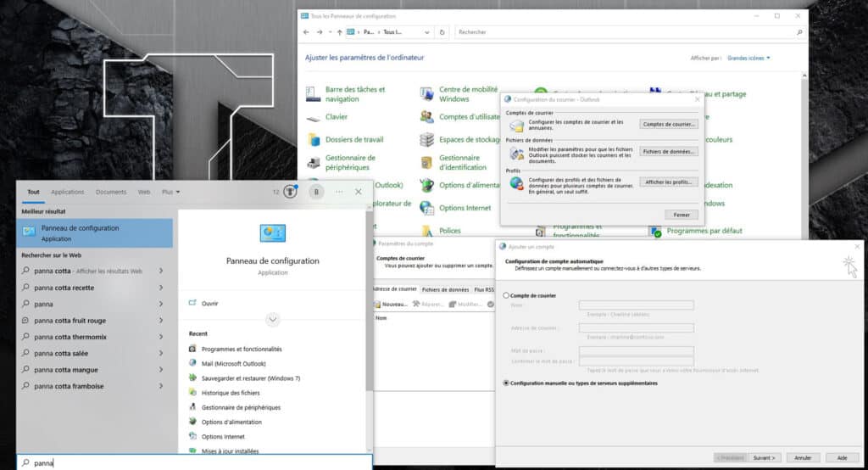This screenshot has height=470, width=868.
Task: Click the Annuler button
Action: click(803, 458)
